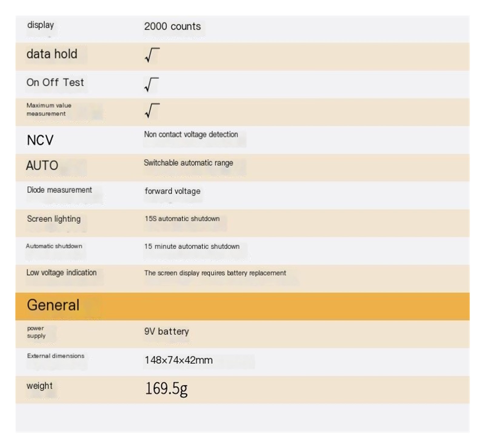Click the '2000 counts' display value

pos(172,26)
